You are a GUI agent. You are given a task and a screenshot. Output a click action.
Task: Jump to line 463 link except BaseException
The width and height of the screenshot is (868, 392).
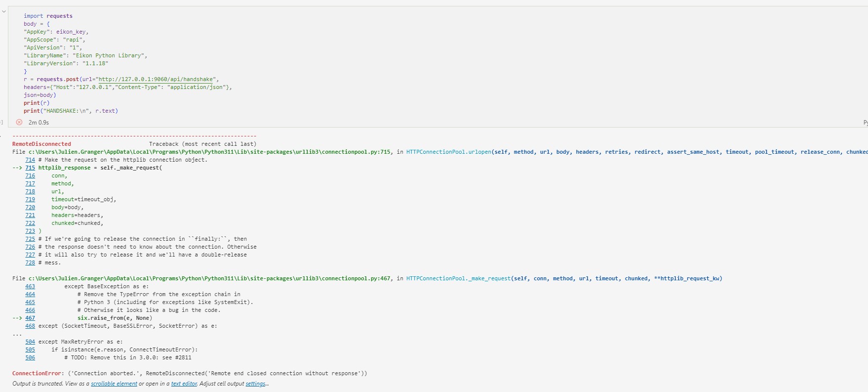(x=30, y=286)
